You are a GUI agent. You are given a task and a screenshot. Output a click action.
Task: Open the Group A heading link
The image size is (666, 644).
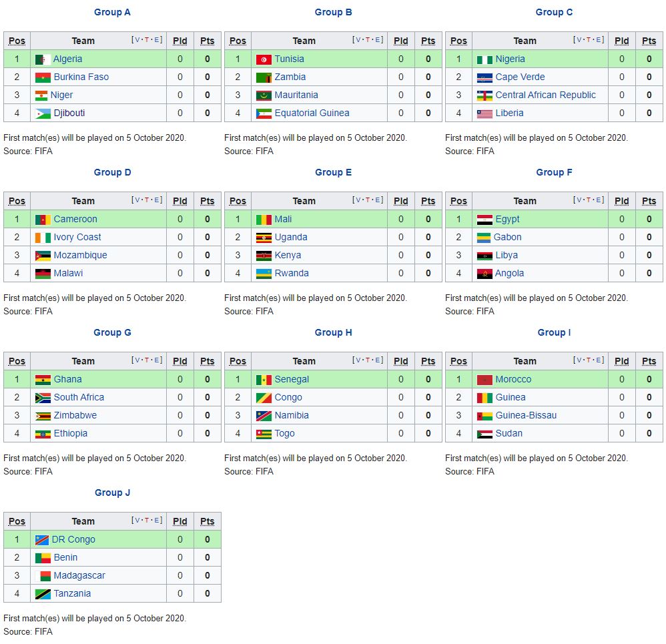(112, 12)
